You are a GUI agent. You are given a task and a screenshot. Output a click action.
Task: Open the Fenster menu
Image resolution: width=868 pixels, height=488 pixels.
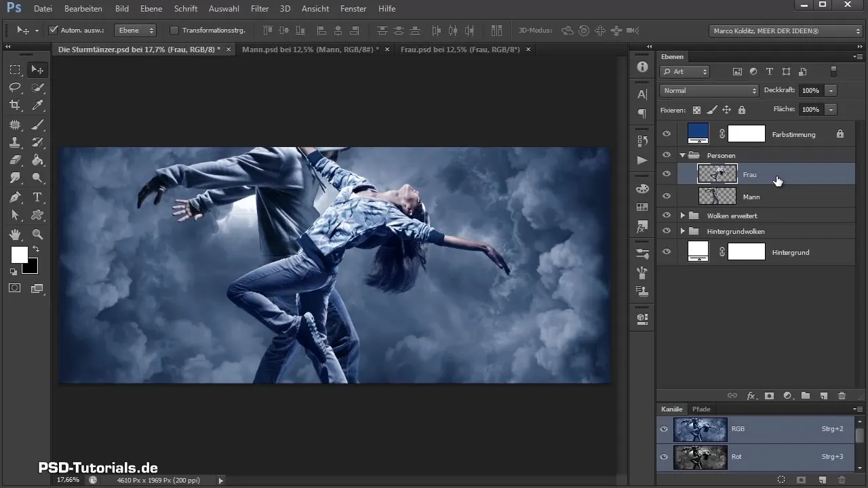(x=354, y=9)
